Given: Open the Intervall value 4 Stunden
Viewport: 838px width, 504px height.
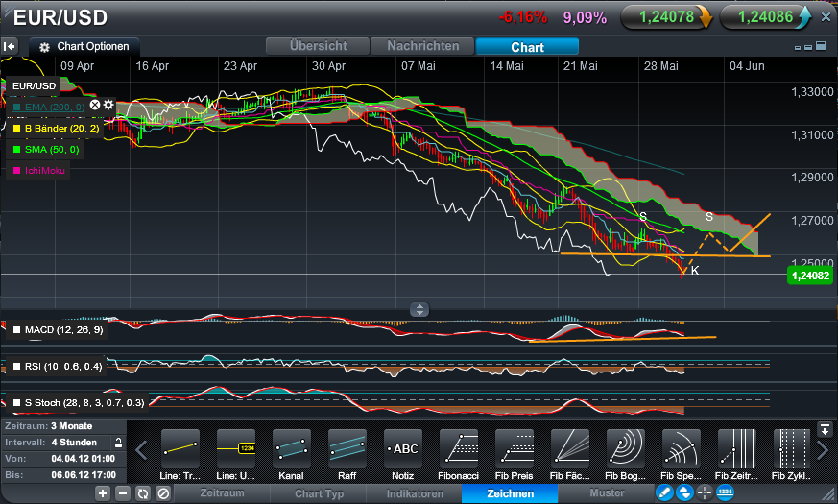Looking at the screenshot, I should [74, 443].
